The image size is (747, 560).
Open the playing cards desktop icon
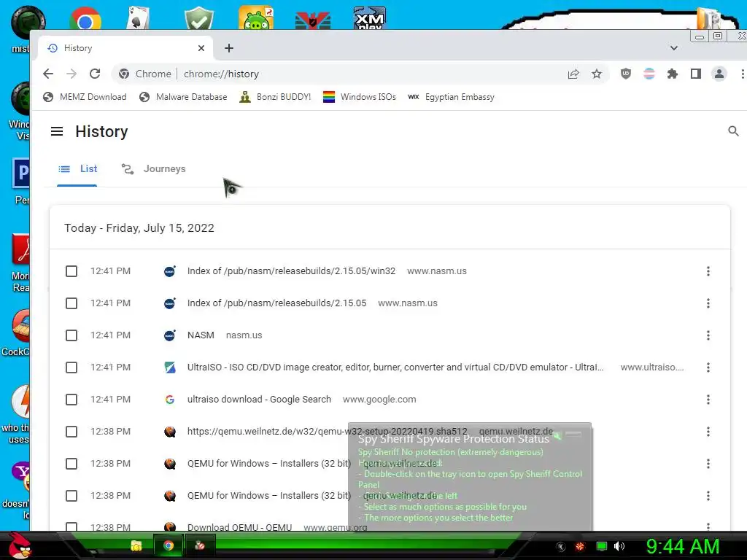(138, 19)
